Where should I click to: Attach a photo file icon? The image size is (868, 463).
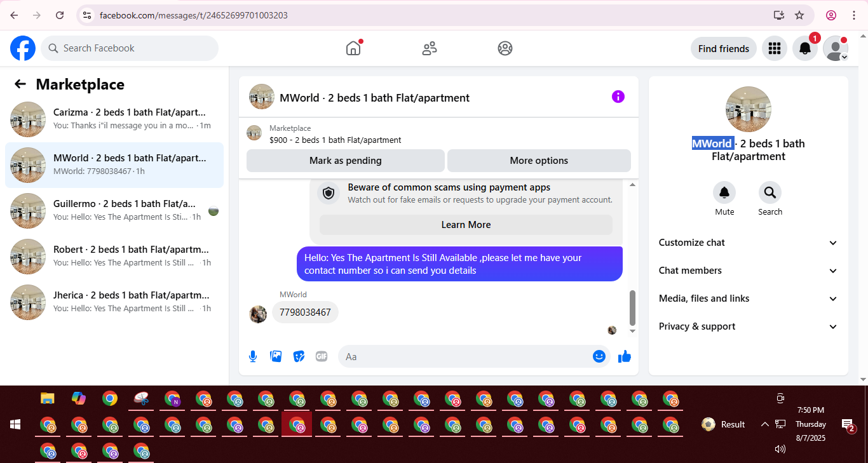click(276, 356)
